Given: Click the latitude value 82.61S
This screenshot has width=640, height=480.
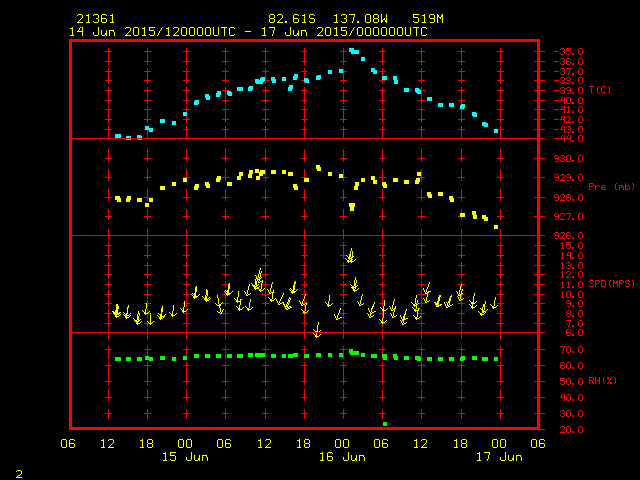Looking at the screenshot, I should pos(292,19).
